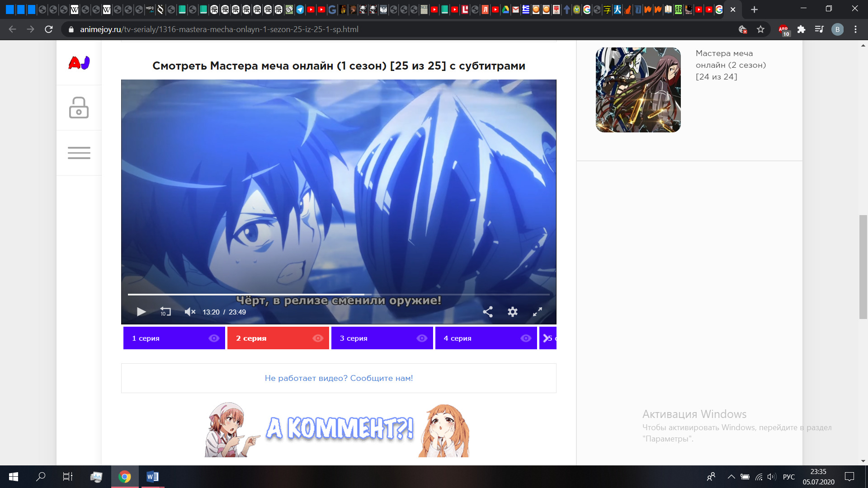Click the play button in video player

(141, 312)
